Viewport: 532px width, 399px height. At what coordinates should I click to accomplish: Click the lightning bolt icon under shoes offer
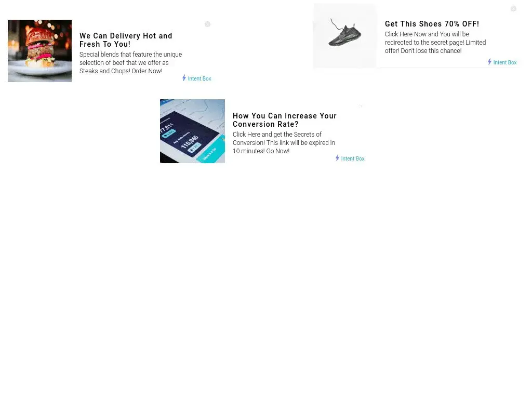[x=489, y=62]
